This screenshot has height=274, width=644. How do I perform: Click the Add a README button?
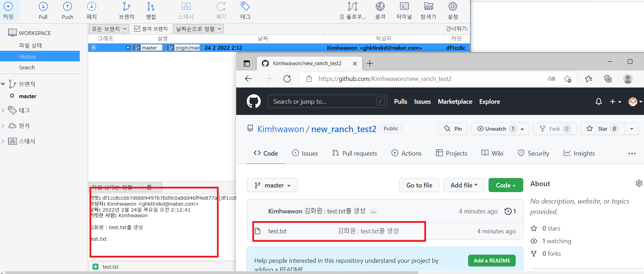tap(492, 260)
